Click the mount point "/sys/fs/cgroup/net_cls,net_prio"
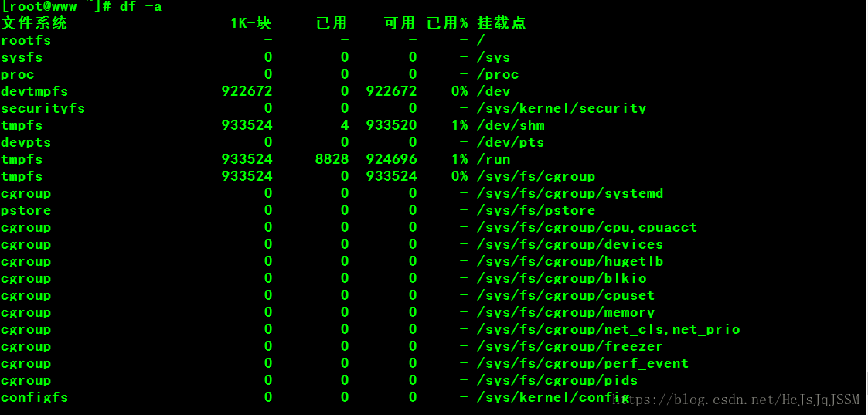This screenshot has width=868, height=415. point(608,330)
